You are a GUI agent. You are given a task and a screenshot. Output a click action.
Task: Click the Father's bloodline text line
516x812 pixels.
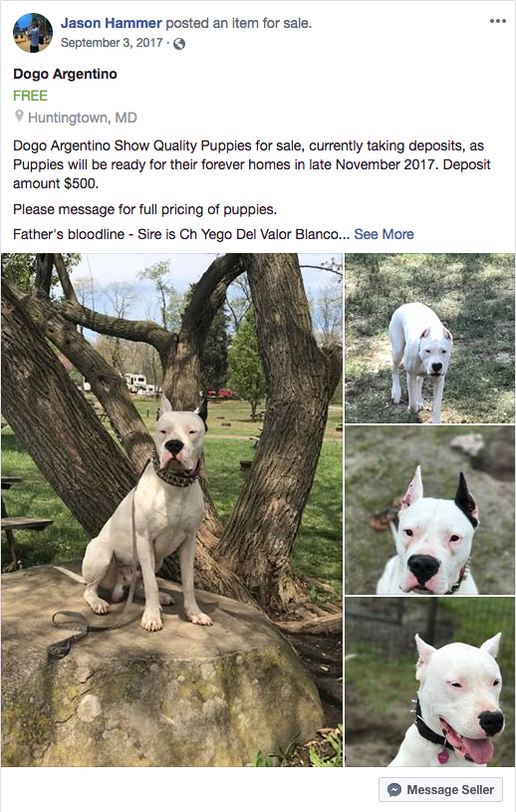[181, 234]
